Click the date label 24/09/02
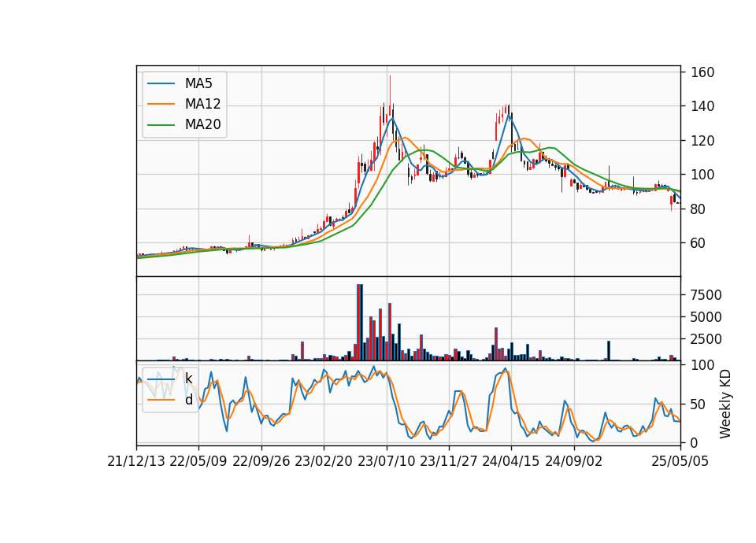The width and height of the screenshot is (756, 543). (x=574, y=461)
